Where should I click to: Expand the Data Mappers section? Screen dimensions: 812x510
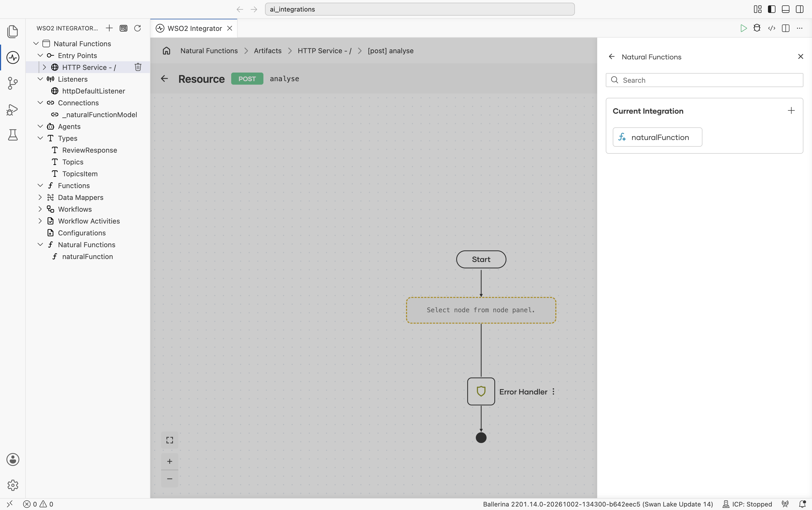40,197
